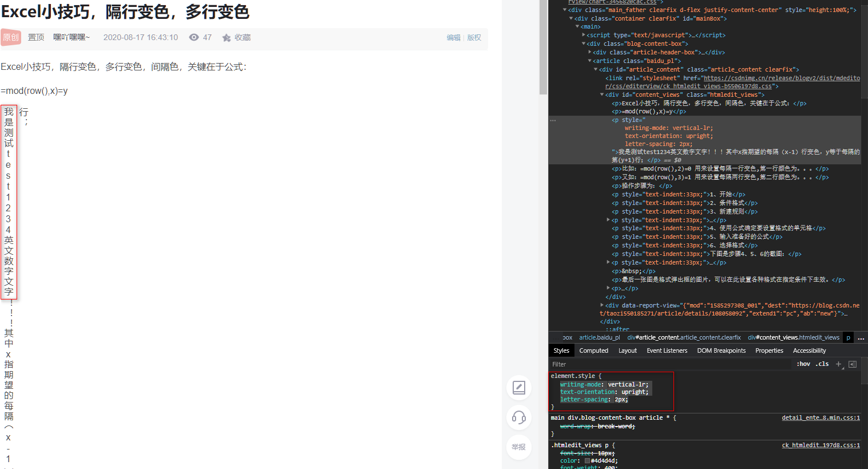This screenshot has height=469, width=868.
Task: Click the 编辑 edit link
Action: click(454, 38)
